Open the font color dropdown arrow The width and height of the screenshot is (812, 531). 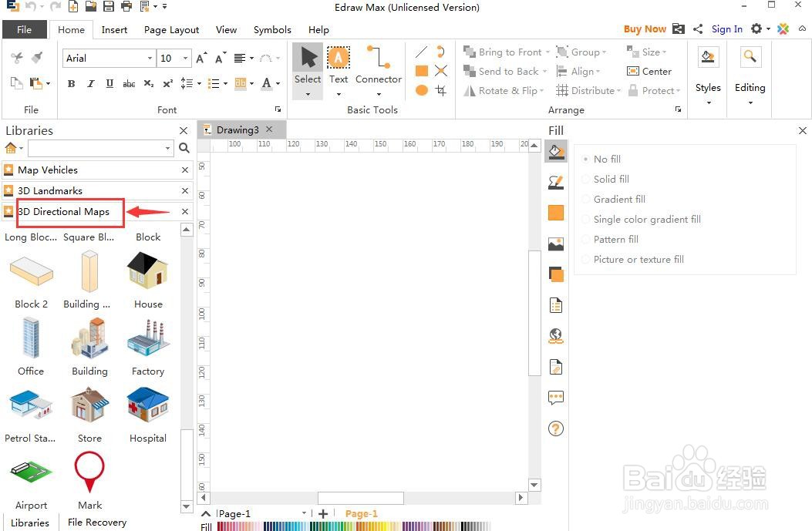coord(278,83)
